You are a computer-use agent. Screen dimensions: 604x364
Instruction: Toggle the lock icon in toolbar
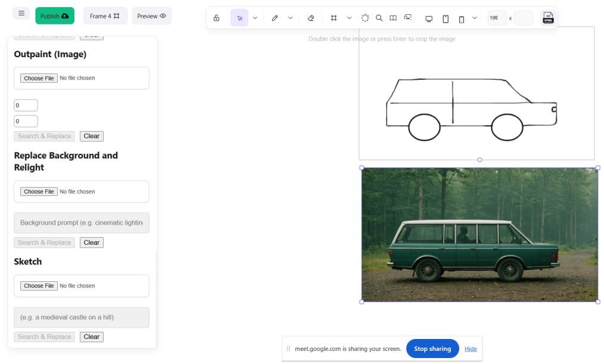[x=216, y=18]
